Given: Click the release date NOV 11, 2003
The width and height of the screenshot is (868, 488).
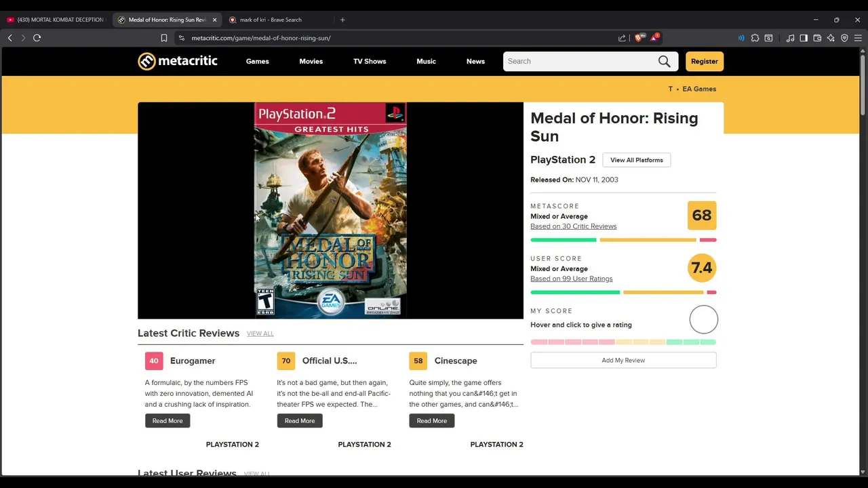Looking at the screenshot, I should (597, 180).
